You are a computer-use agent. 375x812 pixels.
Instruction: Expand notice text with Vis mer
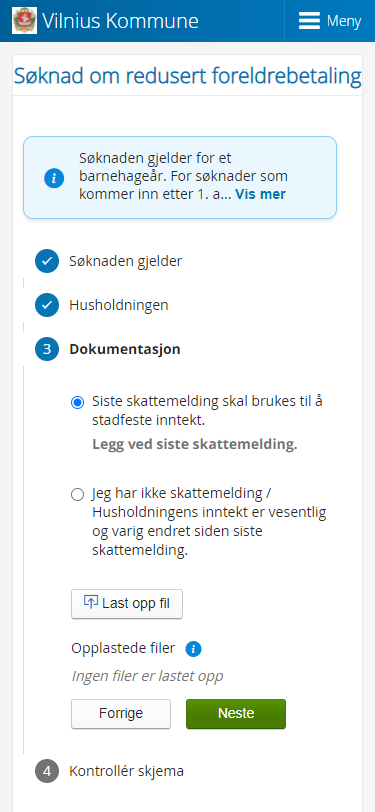pyautogui.click(x=261, y=194)
